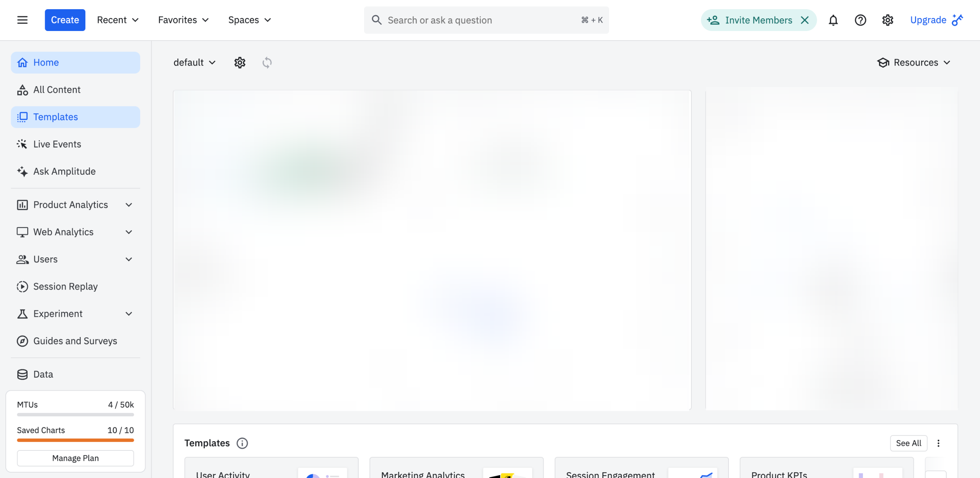Click the Templates info icon

(x=242, y=443)
